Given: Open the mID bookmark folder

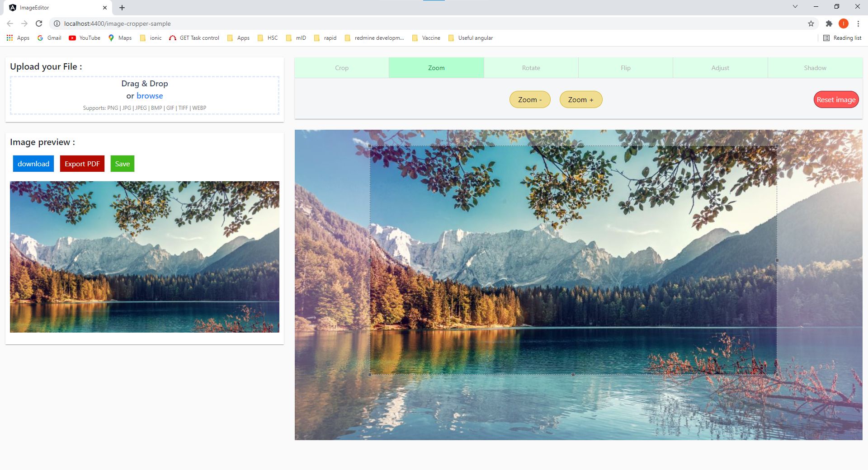Looking at the screenshot, I should tap(296, 38).
